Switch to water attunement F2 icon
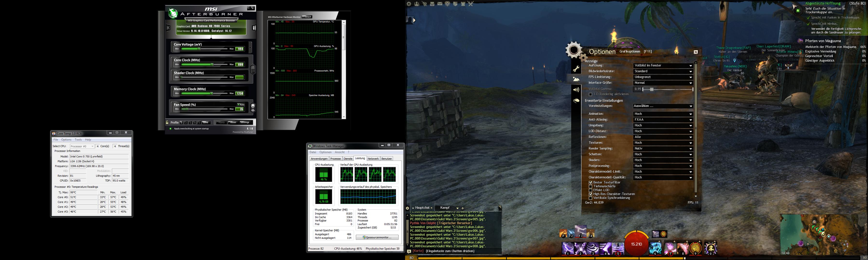This screenshot has height=260, width=868. [x=571, y=234]
